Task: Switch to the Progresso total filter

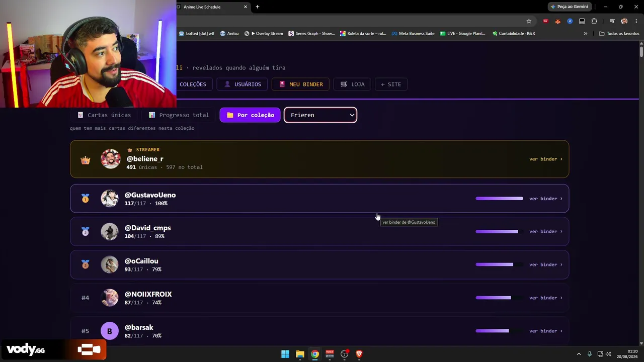Action: 179,115
